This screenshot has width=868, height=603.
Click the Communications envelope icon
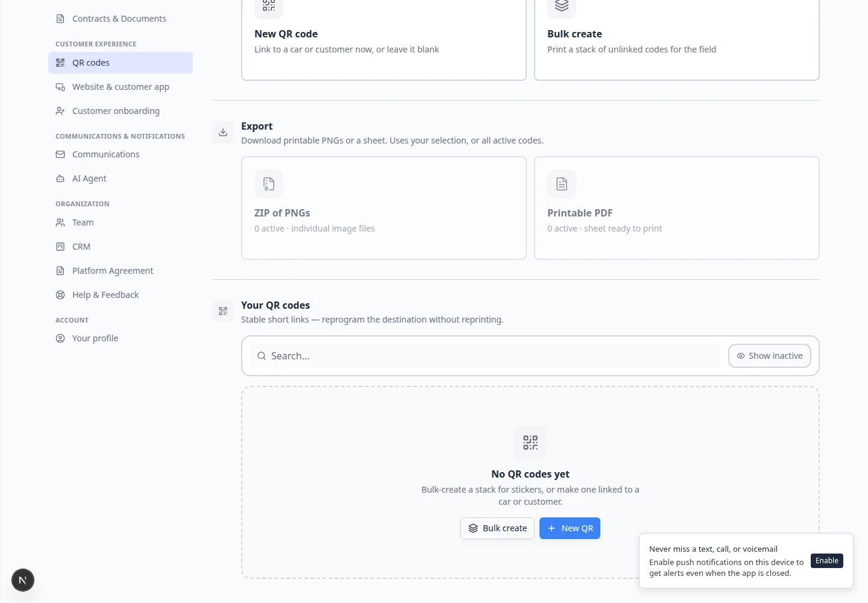tap(60, 154)
